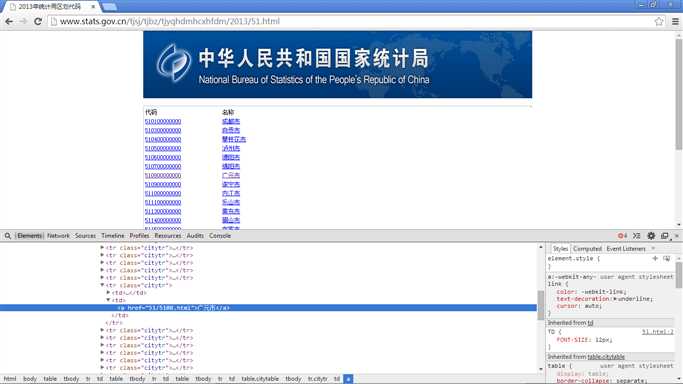Open the Chrome main menu
Screen dimensions: 683x384
tap(675, 21)
